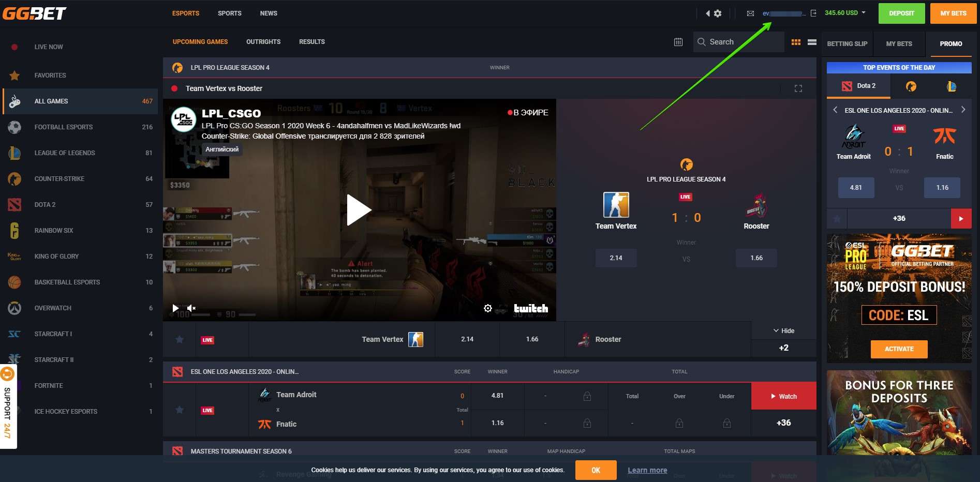Favorite the Team Vertex vs Rooster match
This screenshot has width=980, height=482.
pos(180,340)
